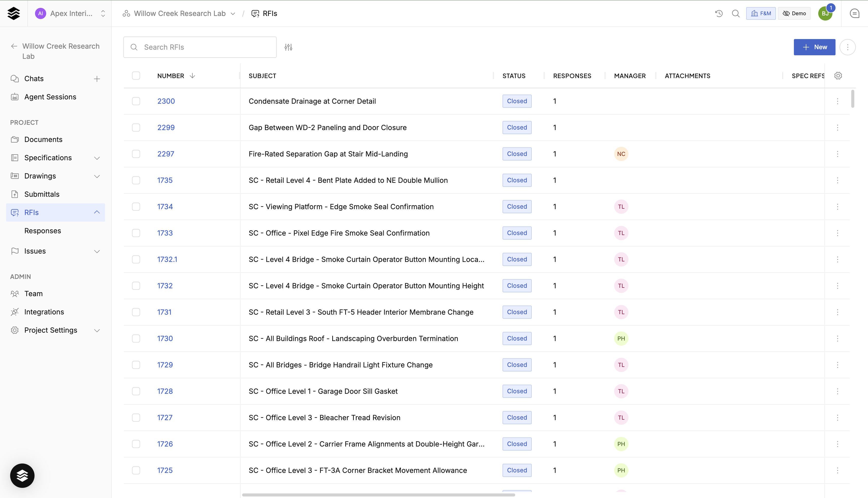The width and height of the screenshot is (868, 498).
Task: Go to Submittals in sidebar
Action: point(42,194)
